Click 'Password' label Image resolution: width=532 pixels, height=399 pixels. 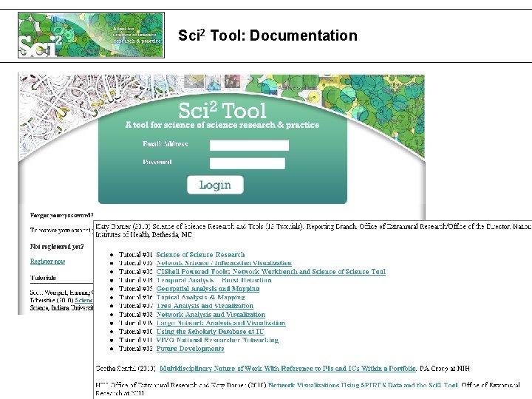point(157,162)
